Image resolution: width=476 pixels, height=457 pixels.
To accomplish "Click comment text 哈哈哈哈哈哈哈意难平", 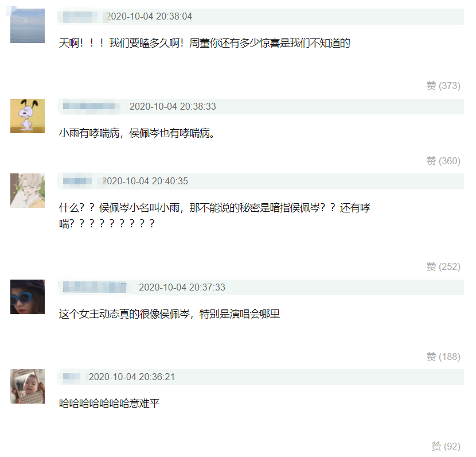I will [x=110, y=404].
